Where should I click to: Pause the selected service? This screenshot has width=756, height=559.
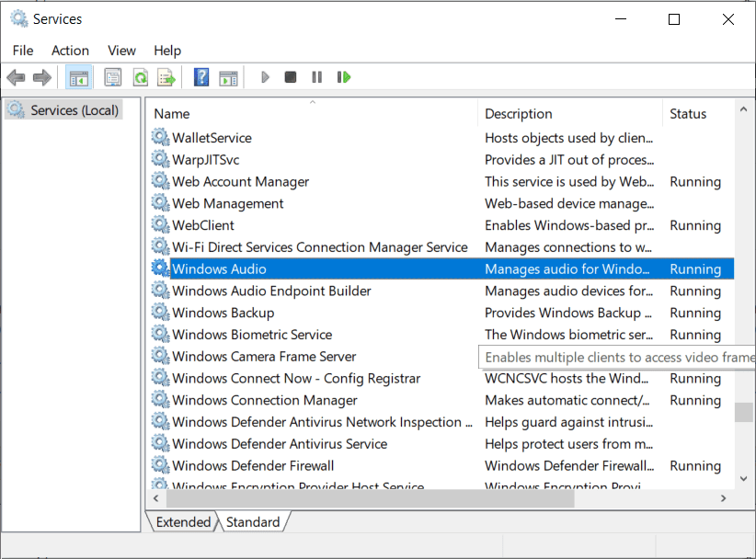(x=317, y=76)
